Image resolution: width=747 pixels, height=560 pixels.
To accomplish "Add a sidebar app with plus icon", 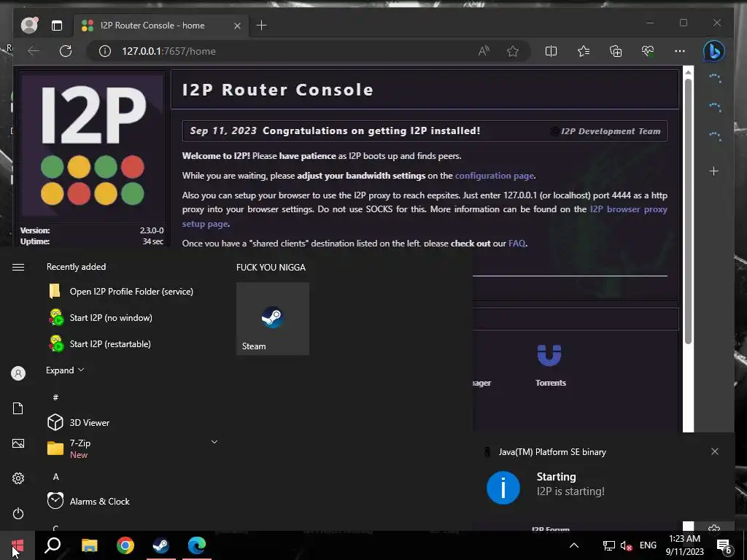I will (x=713, y=171).
